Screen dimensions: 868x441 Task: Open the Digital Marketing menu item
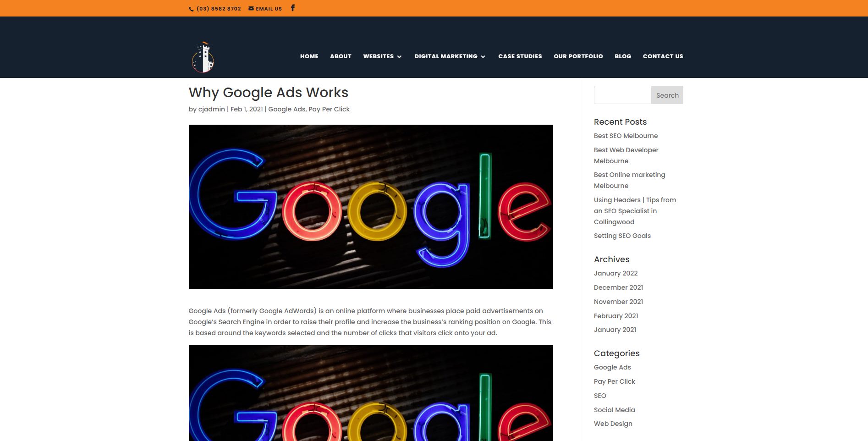pos(446,56)
